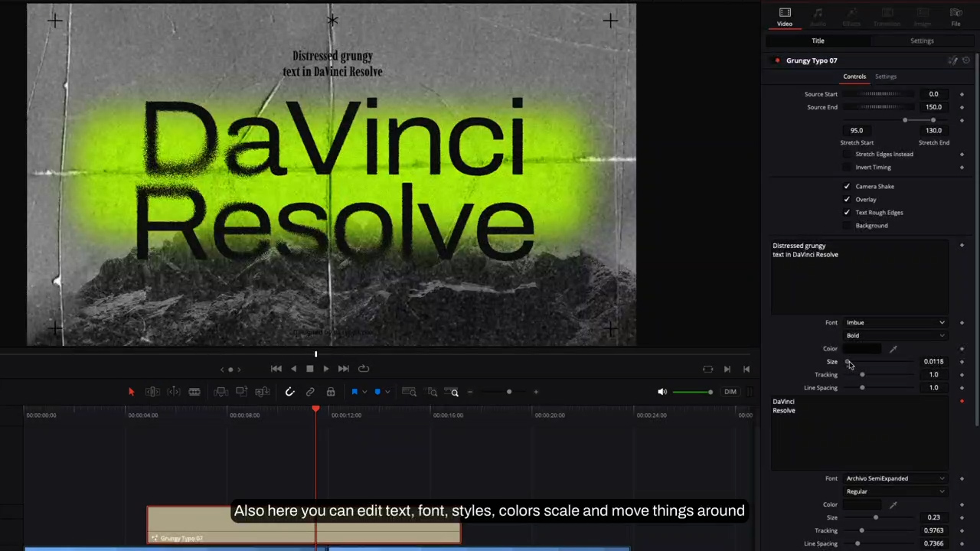Click the DIM audio button
980x551 pixels.
click(x=730, y=392)
